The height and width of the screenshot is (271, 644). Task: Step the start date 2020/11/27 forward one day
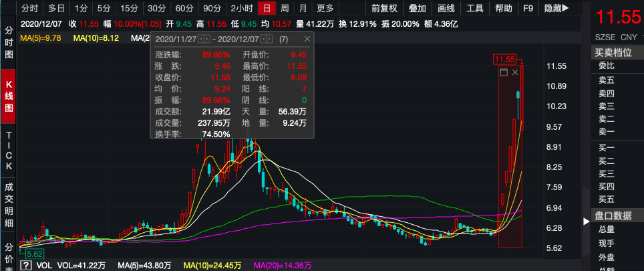[207, 39]
